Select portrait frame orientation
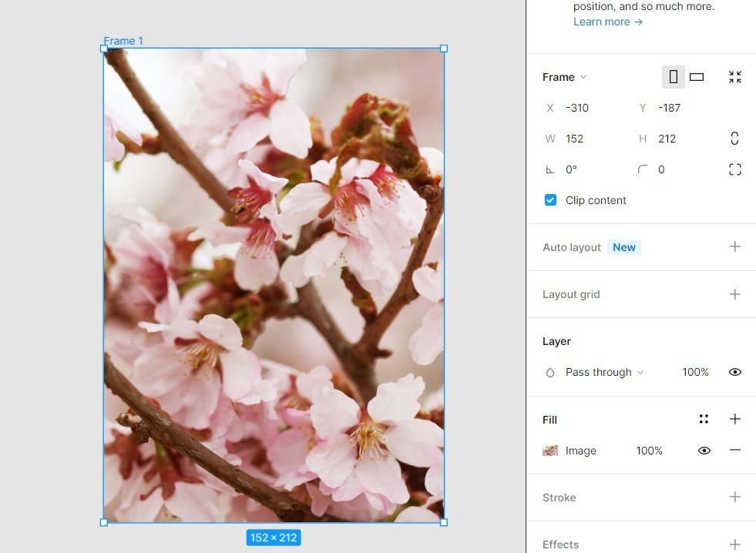 click(673, 76)
